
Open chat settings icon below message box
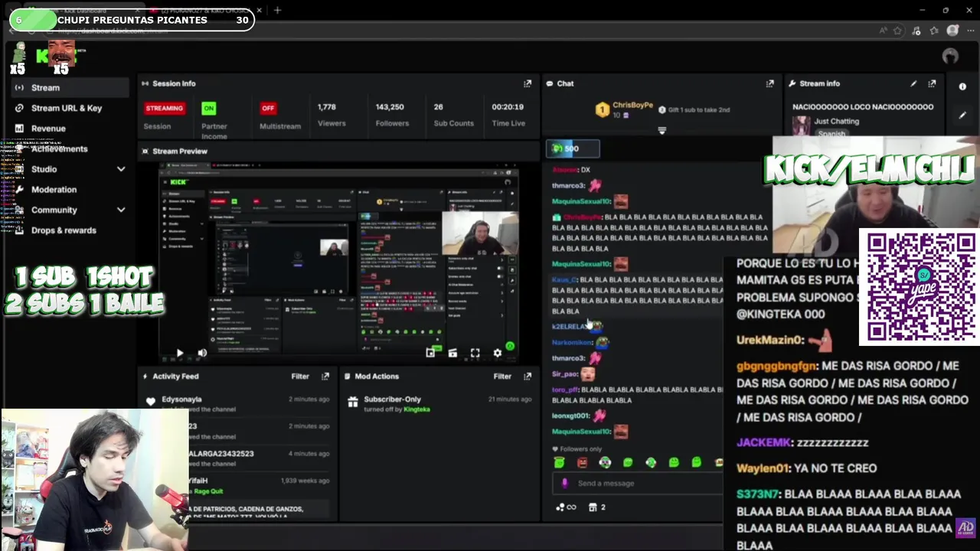coord(565,507)
